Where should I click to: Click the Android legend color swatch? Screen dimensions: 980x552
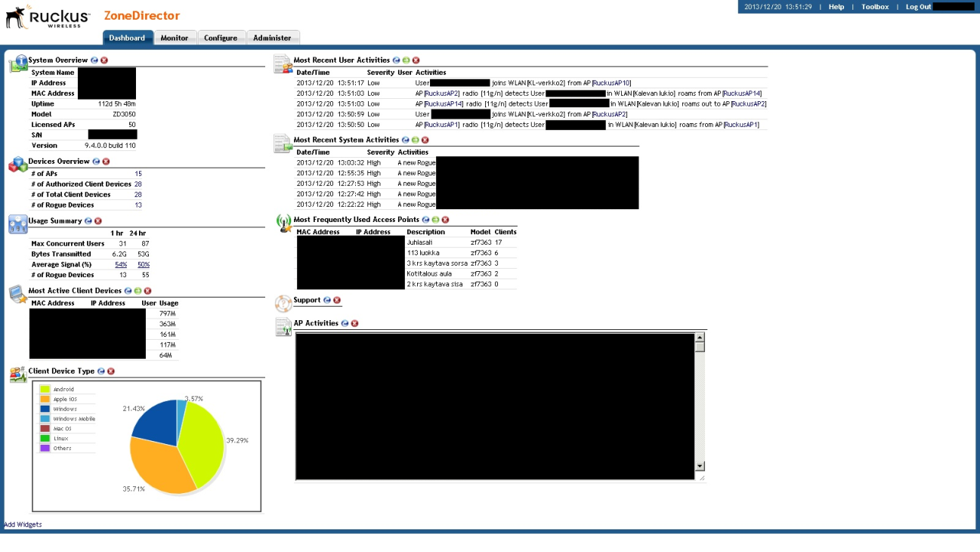pyautogui.click(x=45, y=390)
